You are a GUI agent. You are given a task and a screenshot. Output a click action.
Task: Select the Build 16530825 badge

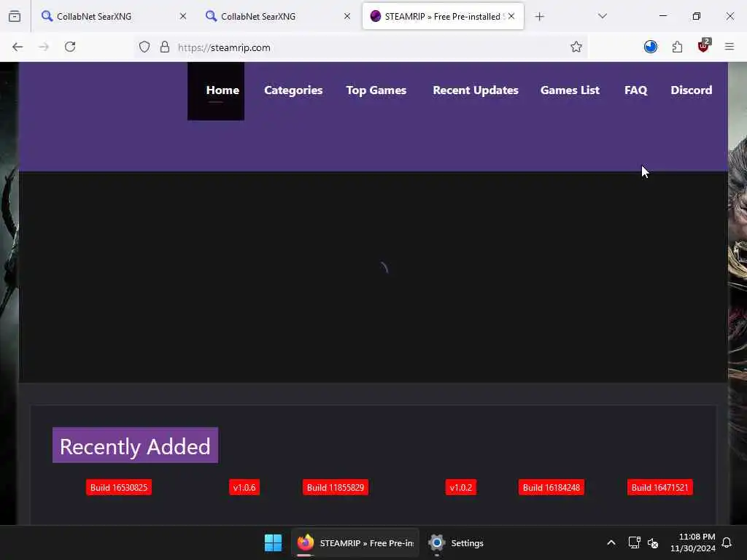tap(119, 488)
